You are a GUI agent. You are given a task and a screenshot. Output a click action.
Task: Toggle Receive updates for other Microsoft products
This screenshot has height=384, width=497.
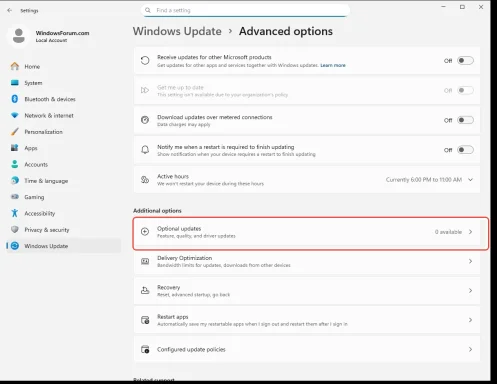coord(465,61)
